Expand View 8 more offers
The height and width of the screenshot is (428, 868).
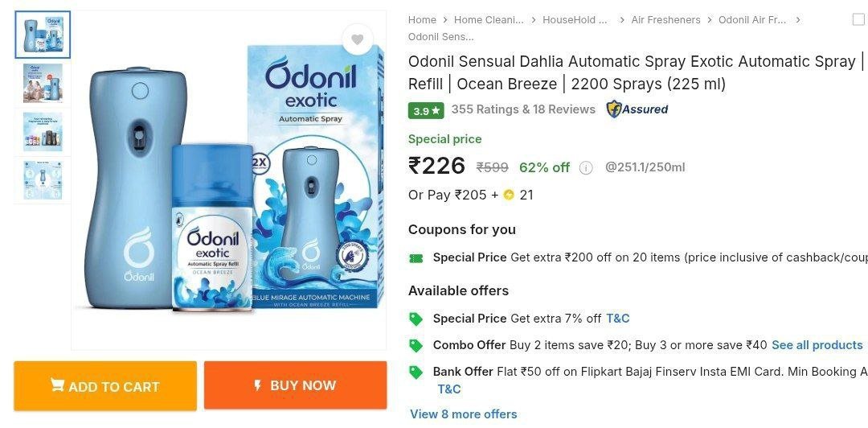(x=463, y=414)
